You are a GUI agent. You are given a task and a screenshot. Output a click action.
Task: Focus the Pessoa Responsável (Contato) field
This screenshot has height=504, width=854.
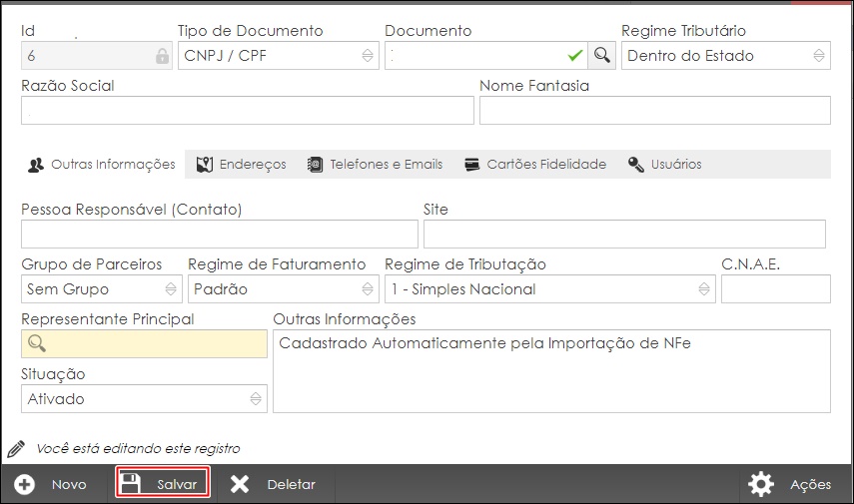tap(220, 235)
